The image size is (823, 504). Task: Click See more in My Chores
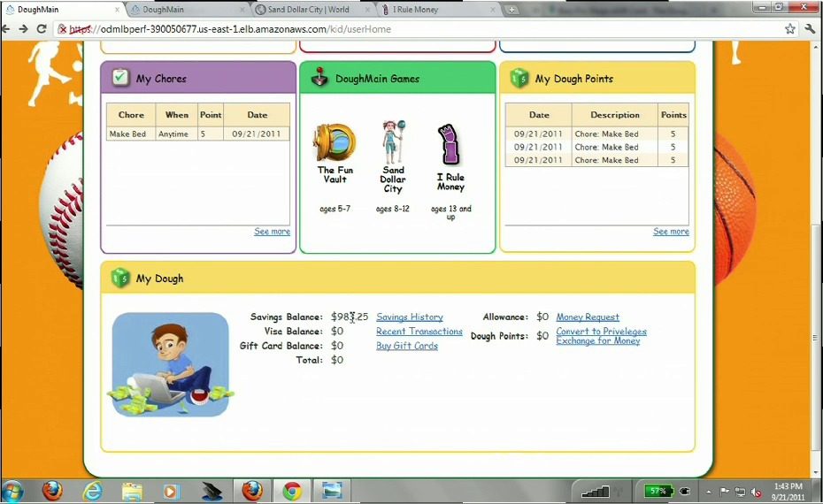pos(272,232)
